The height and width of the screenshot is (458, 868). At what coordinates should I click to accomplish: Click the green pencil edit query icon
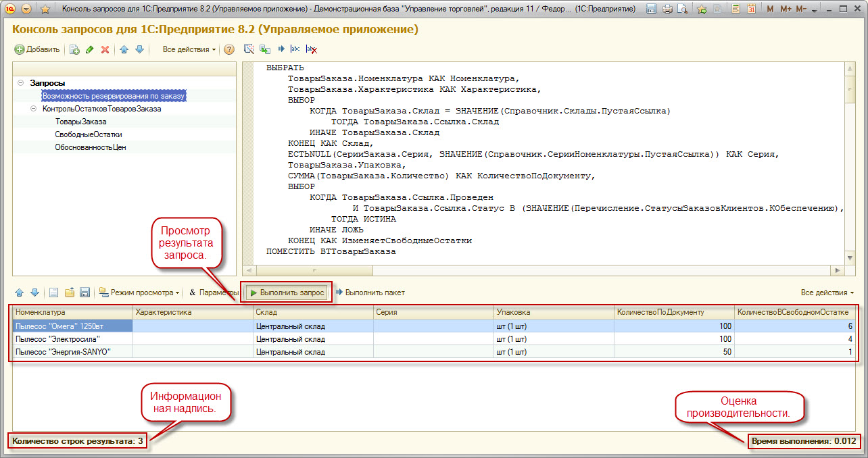click(x=90, y=49)
